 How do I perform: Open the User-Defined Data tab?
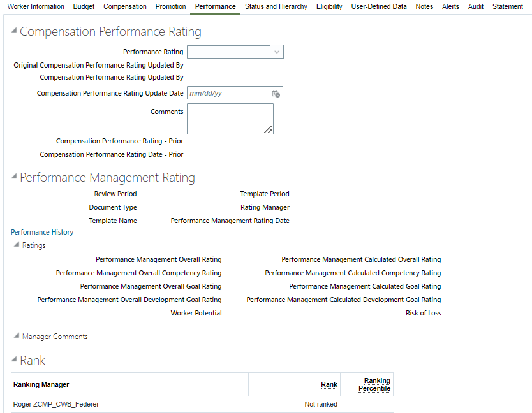(x=379, y=6)
